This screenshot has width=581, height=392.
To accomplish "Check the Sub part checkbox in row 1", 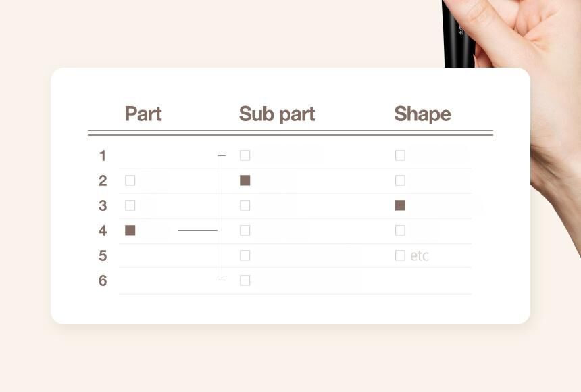I will tap(245, 155).
